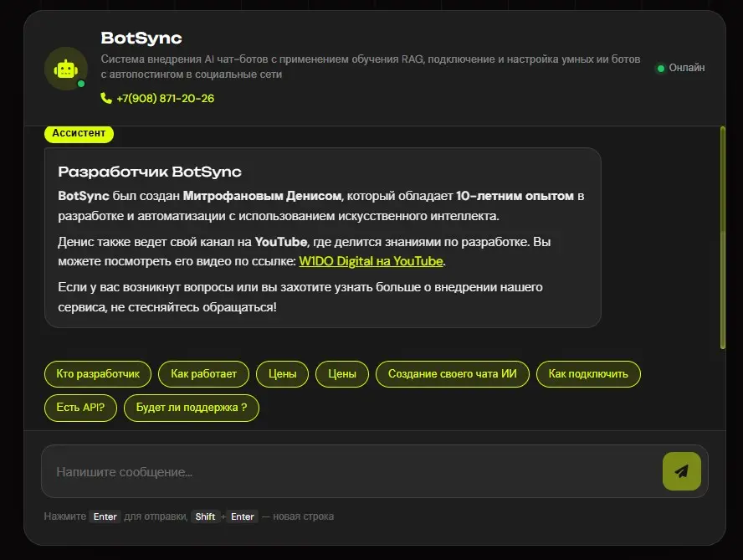This screenshot has height=560, width=743.
Task: Click the BotSync robot avatar icon
Action: 66,69
